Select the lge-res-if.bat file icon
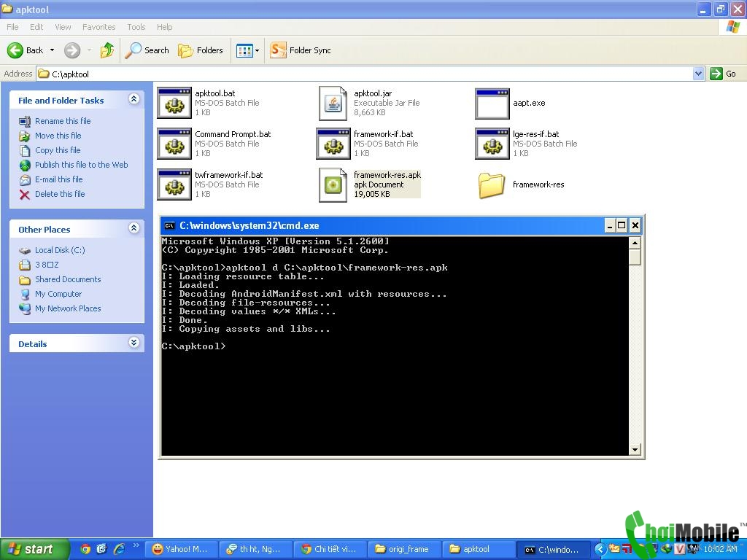Screen dimensions: 747x560 coord(492,144)
